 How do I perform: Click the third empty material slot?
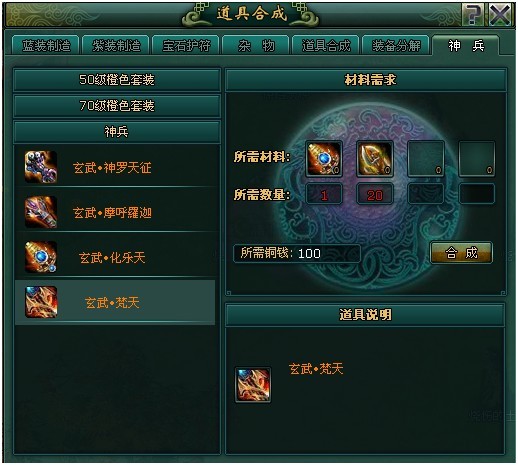click(426, 159)
